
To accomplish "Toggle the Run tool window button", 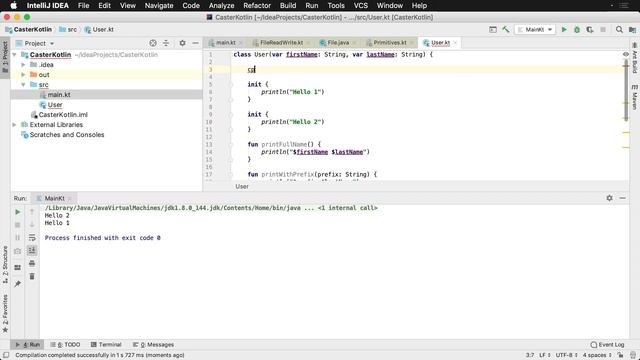I will point(28,344).
